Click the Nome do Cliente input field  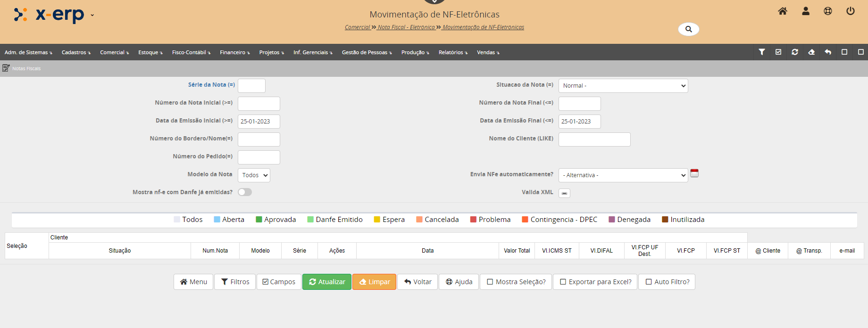(594, 139)
